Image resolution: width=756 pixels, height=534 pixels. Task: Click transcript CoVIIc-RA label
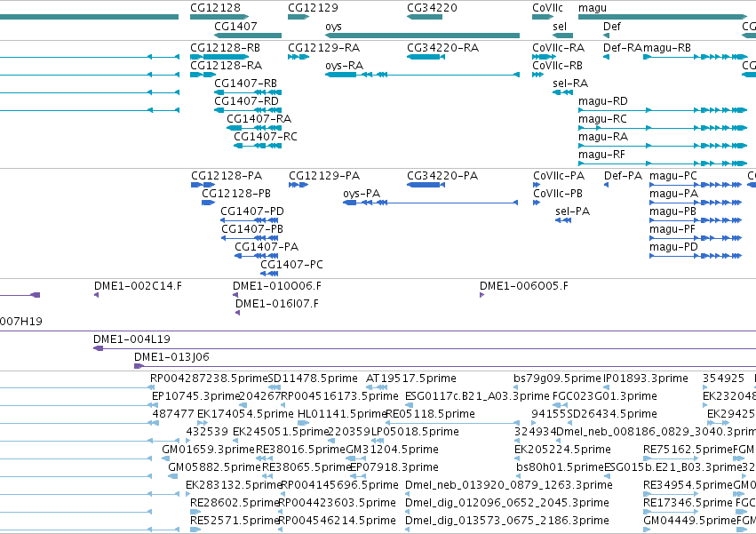pos(558,48)
